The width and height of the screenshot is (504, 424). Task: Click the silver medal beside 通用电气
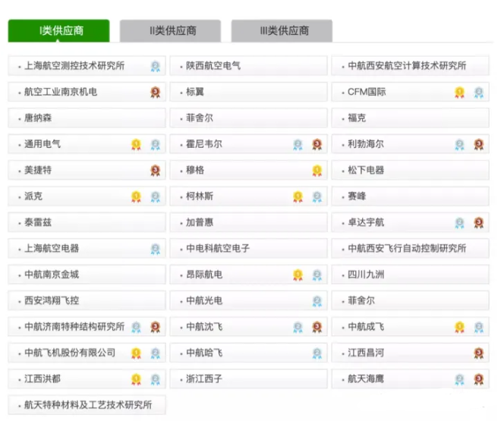coord(156,145)
